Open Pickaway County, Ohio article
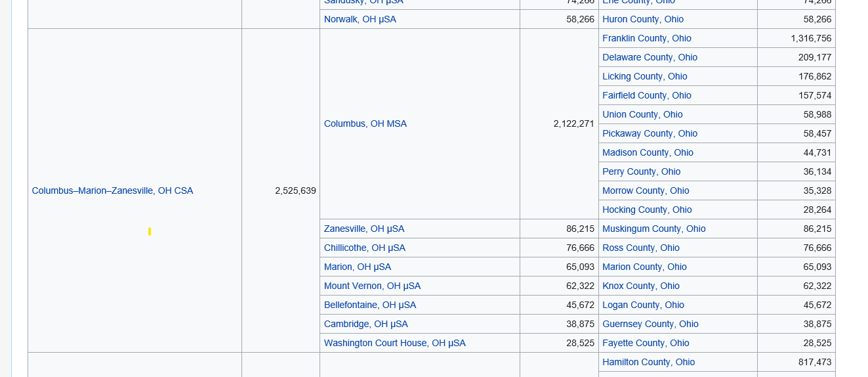The image size is (868, 377). tap(650, 133)
